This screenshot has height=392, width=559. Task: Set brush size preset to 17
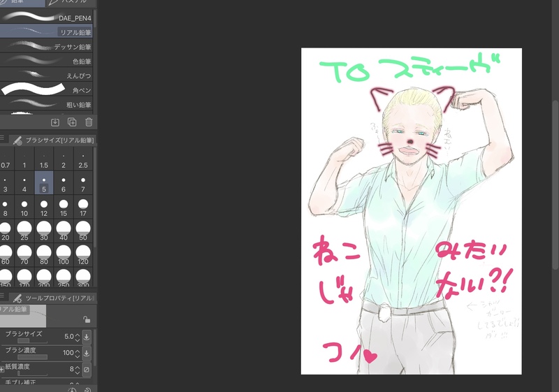83,207
